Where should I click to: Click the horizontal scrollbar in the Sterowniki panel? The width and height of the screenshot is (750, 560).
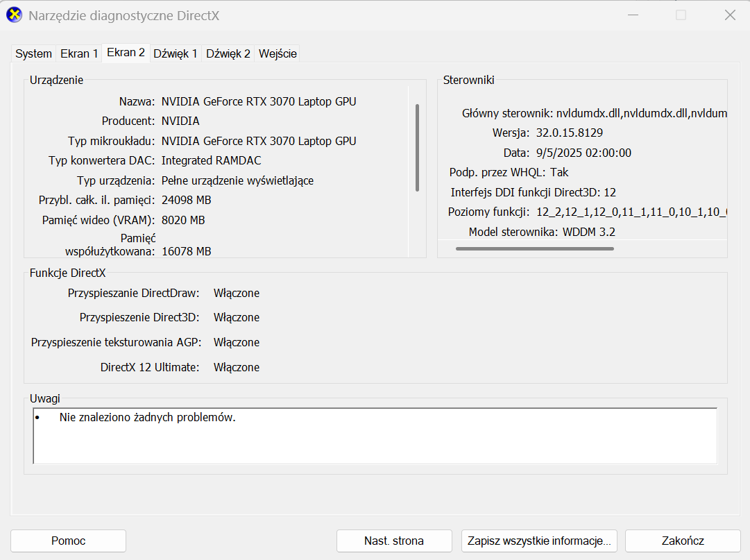tap(534, 248)
